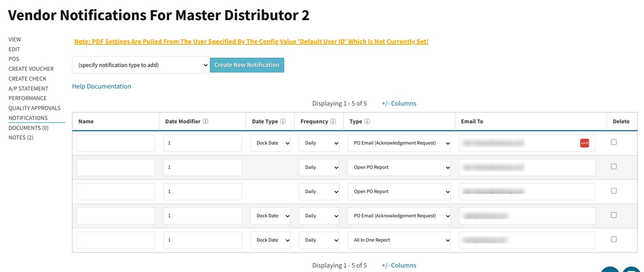The image size is (644, 272).
Task: Open NOTES (2) in the sidebar
Action: point(21,137)
